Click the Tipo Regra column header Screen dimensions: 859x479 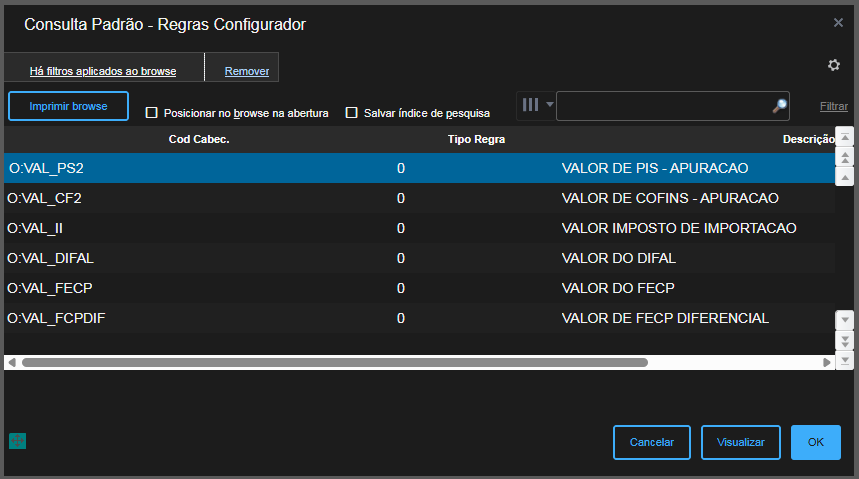tap(476, 139)
